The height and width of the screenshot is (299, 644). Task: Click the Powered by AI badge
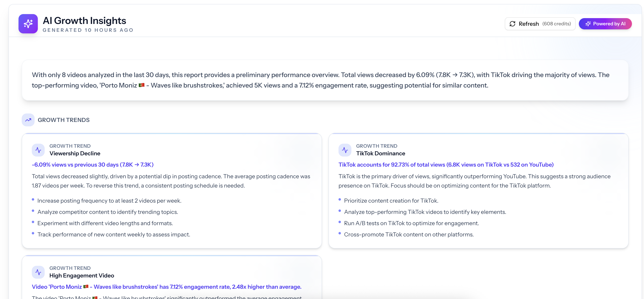605,24
